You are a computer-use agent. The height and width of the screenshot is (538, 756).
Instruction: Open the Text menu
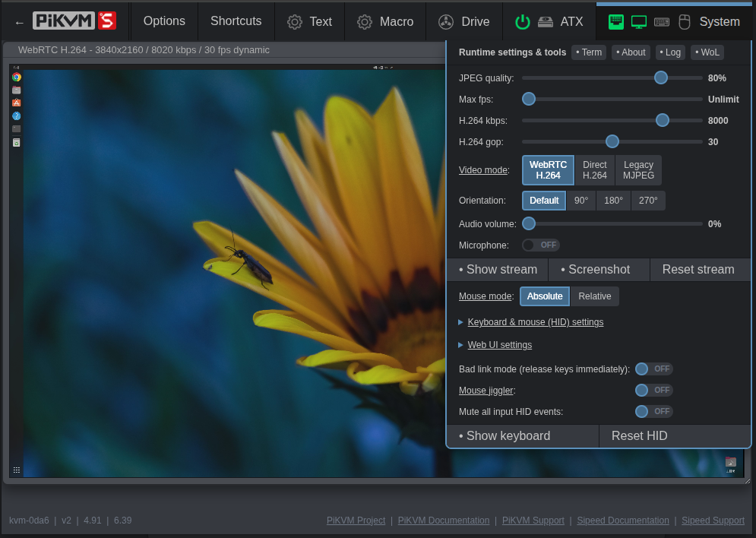[x=309, y=21]
